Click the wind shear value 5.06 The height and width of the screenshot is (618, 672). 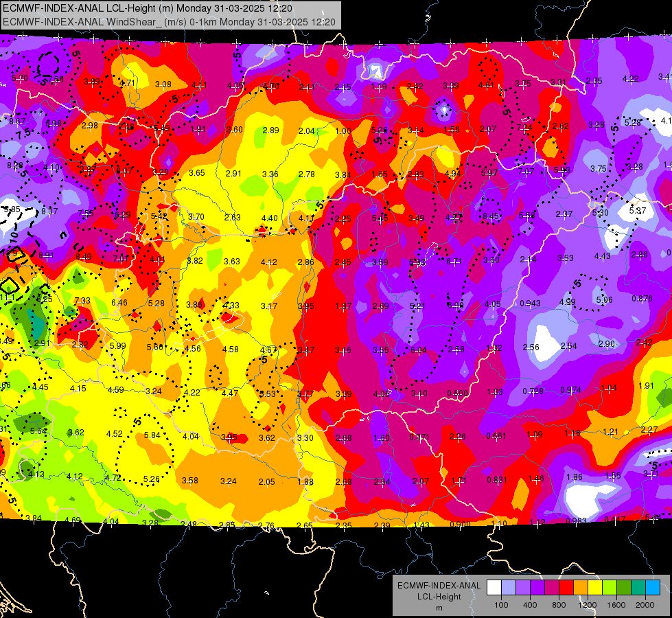click(604, 300)
